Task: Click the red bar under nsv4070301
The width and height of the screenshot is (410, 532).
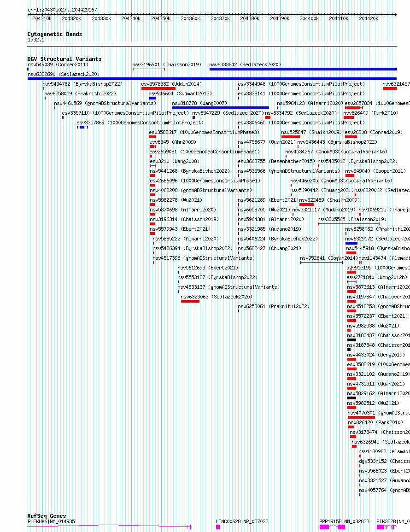Action: [362, 417]
